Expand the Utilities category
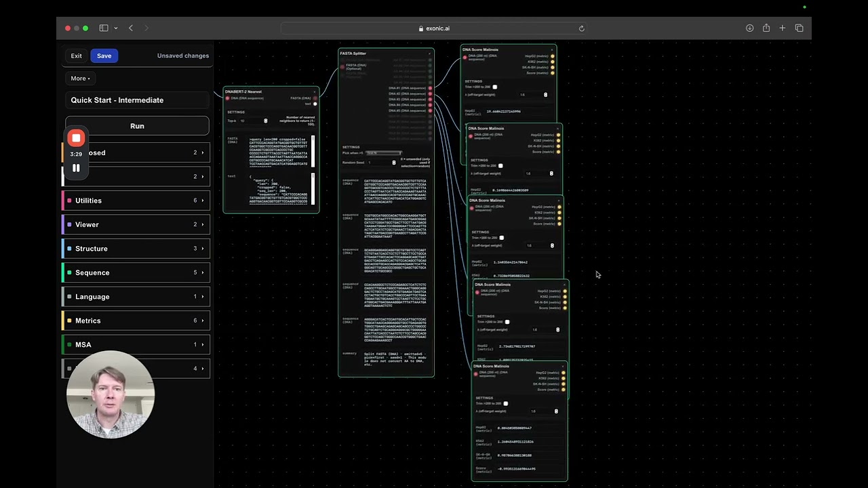 point(136,201)
